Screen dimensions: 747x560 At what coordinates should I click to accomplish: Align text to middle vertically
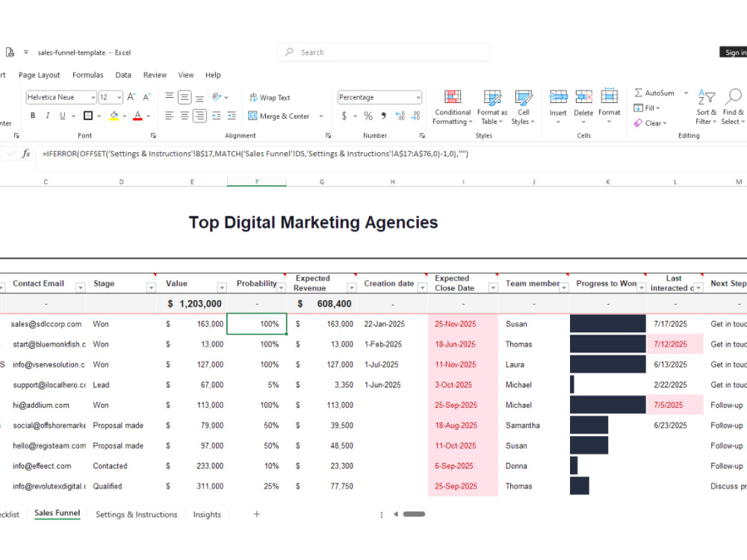(185, 97)
